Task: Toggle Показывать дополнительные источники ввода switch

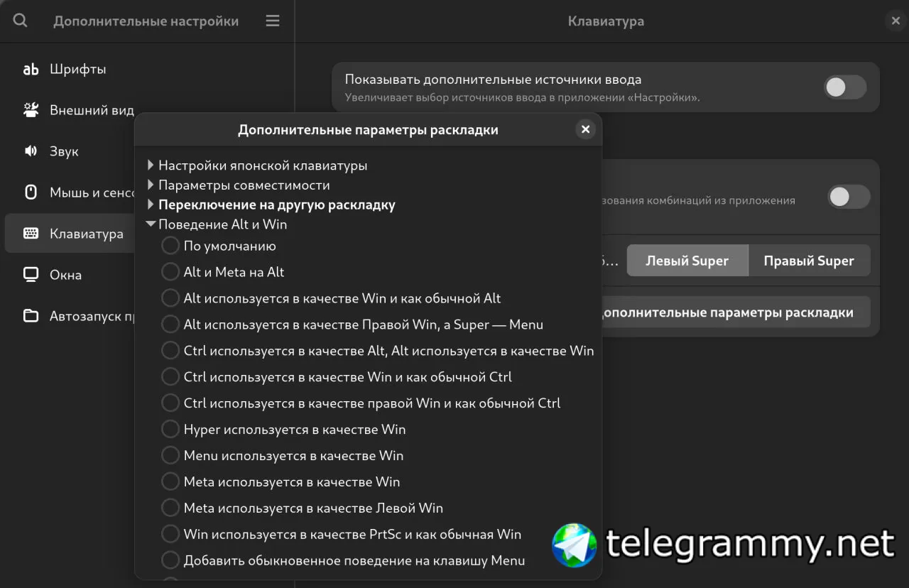Action: click(845, 87)
